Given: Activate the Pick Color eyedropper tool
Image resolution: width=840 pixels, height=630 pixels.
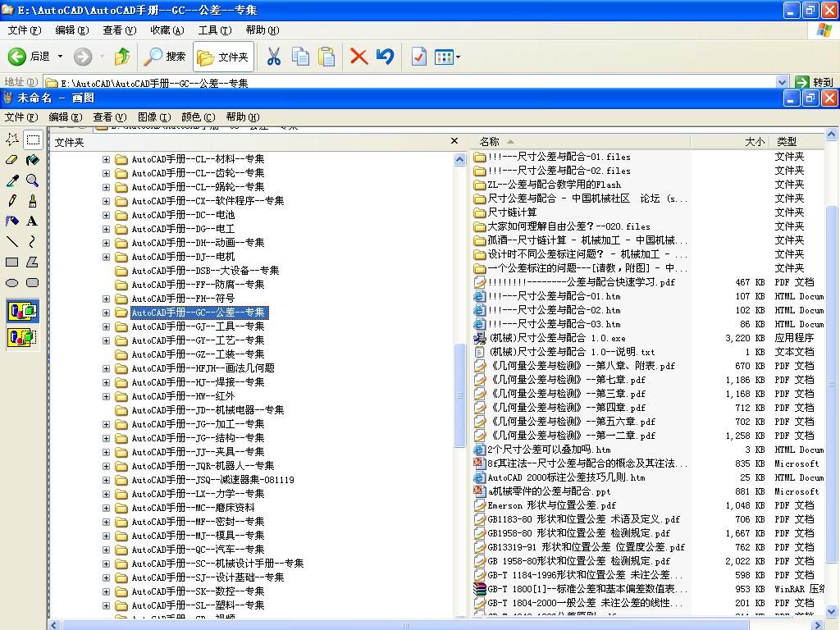Looking at the screenshot, I should coord(12,180).
